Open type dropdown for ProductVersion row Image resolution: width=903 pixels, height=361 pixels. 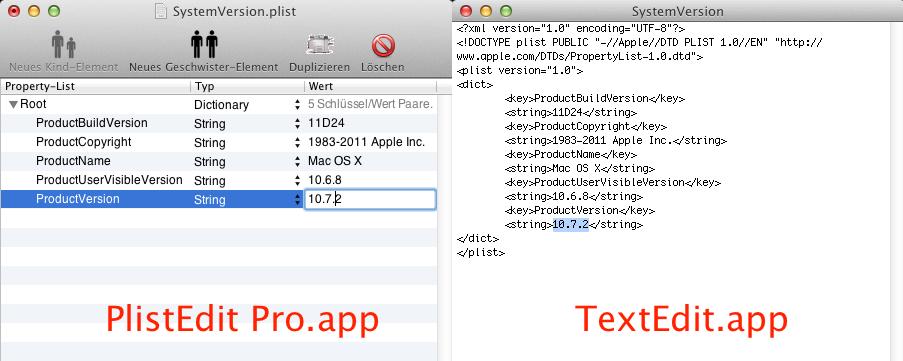click(x=297, y=200)
